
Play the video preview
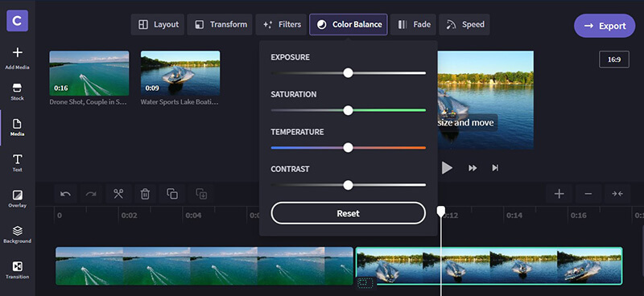[447, 167]
